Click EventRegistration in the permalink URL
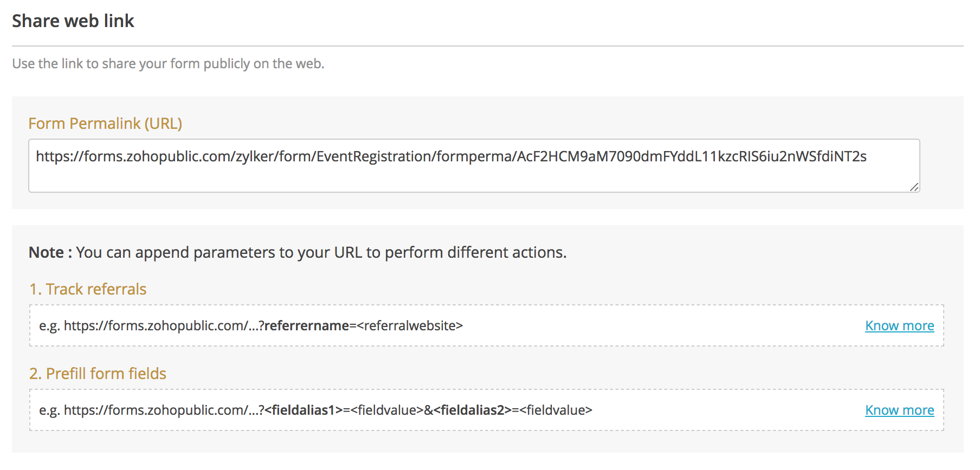 click(373, 156)
